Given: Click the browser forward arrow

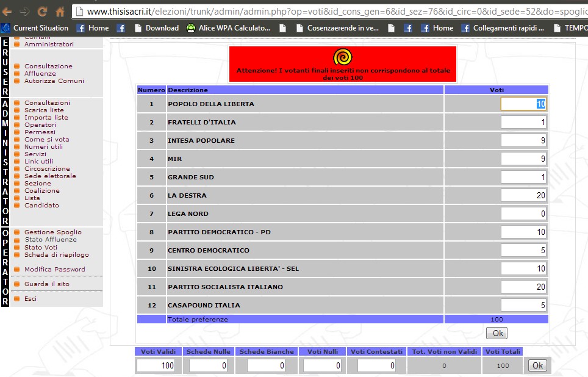Looking at the screenshot, I should click(x=25, y=12).
